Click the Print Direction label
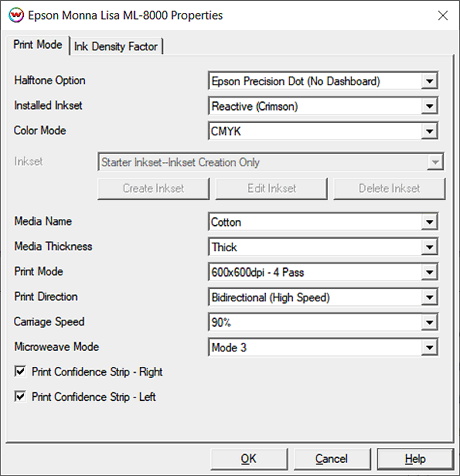Image resolution: width=460 pixels, height=476 pixels. pyautogui.click(x=46, y=297)
